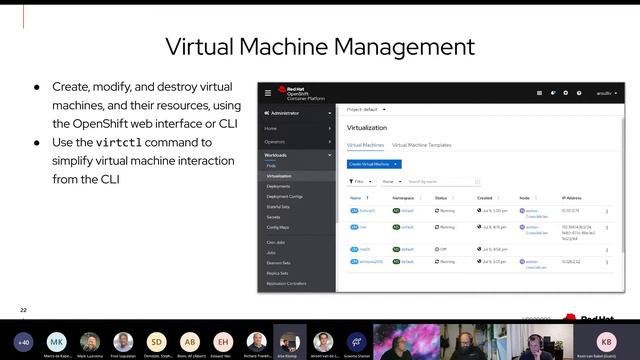Open Daemon Sets in the sidebar

pyautogui.click(x=278, y=263)
